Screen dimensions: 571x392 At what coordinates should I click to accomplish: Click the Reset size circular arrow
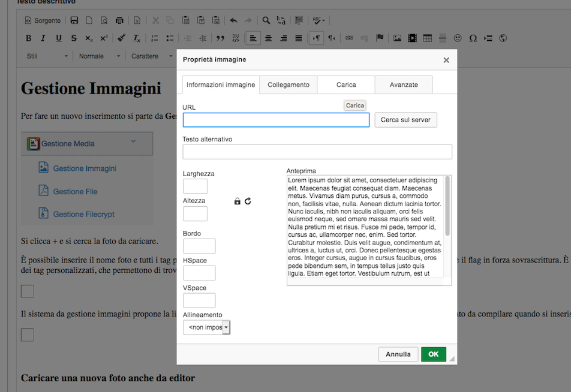248,201
